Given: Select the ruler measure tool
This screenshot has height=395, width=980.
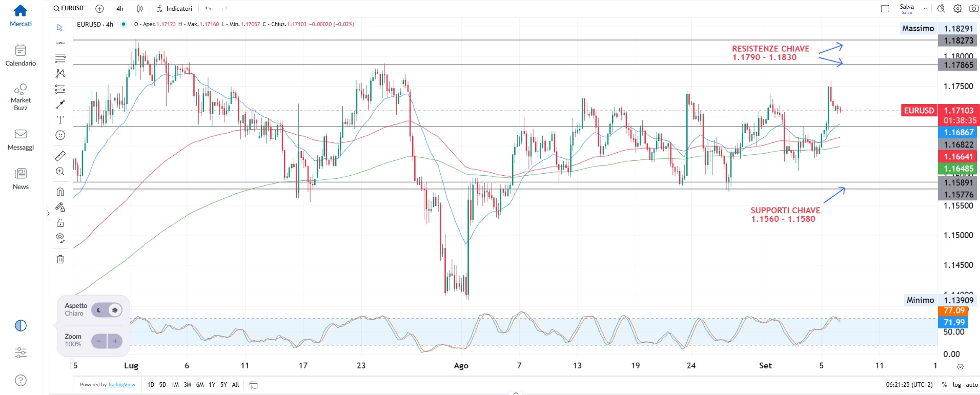Looking at the screenshot, I should pyautogui.click(x=60, y=156).
